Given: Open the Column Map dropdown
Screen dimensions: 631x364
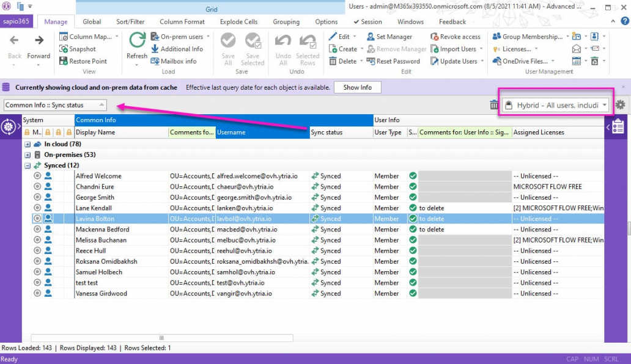Looking at the screenshot, I should click(x=89, y=37).
